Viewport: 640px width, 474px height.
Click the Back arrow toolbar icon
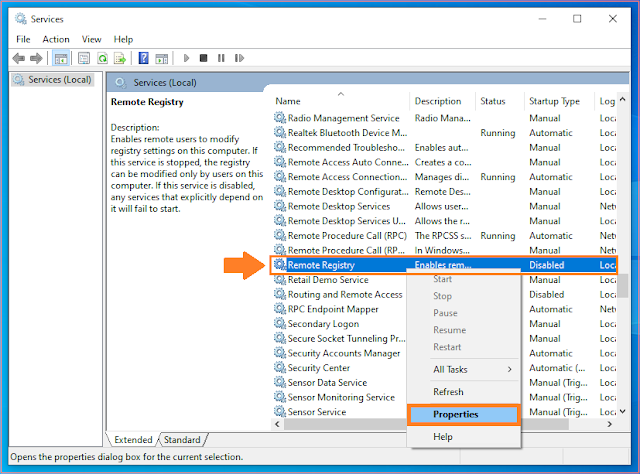tap(19, 58)
